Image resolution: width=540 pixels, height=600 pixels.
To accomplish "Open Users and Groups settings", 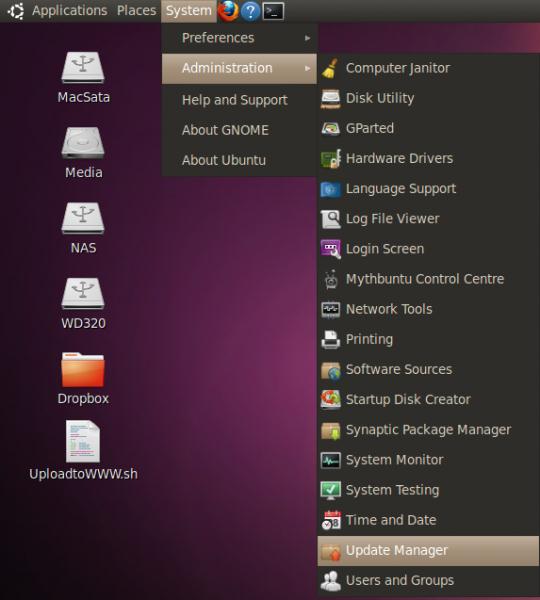I will pyautogui.click(x=428, y=581).
